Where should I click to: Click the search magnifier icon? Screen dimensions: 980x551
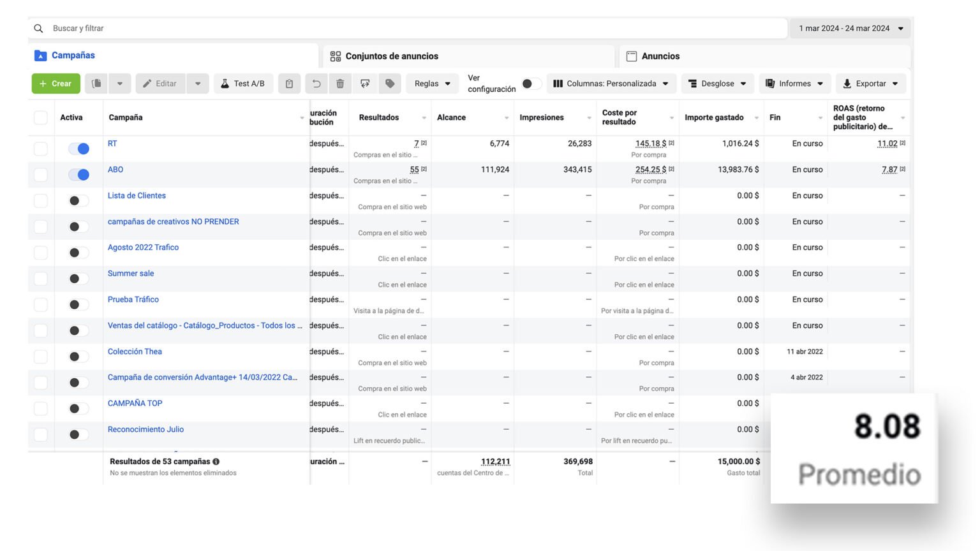(x=38, y=28)
